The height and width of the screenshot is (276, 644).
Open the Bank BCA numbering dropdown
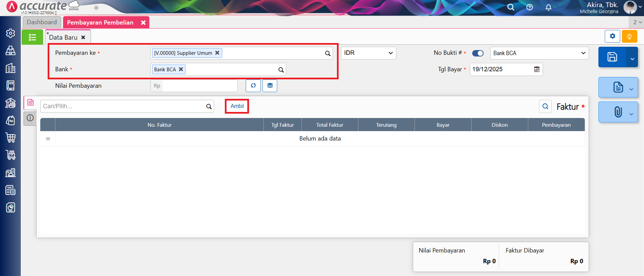point(539,53)
